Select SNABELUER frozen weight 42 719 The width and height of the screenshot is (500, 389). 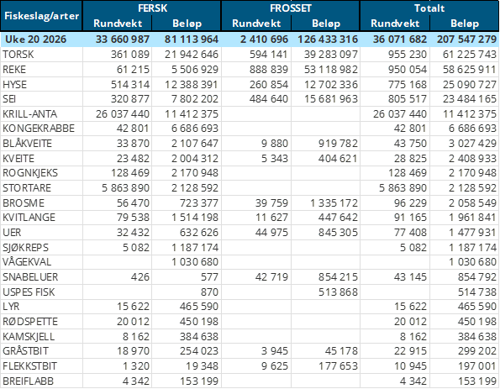(x=271, y=277)
